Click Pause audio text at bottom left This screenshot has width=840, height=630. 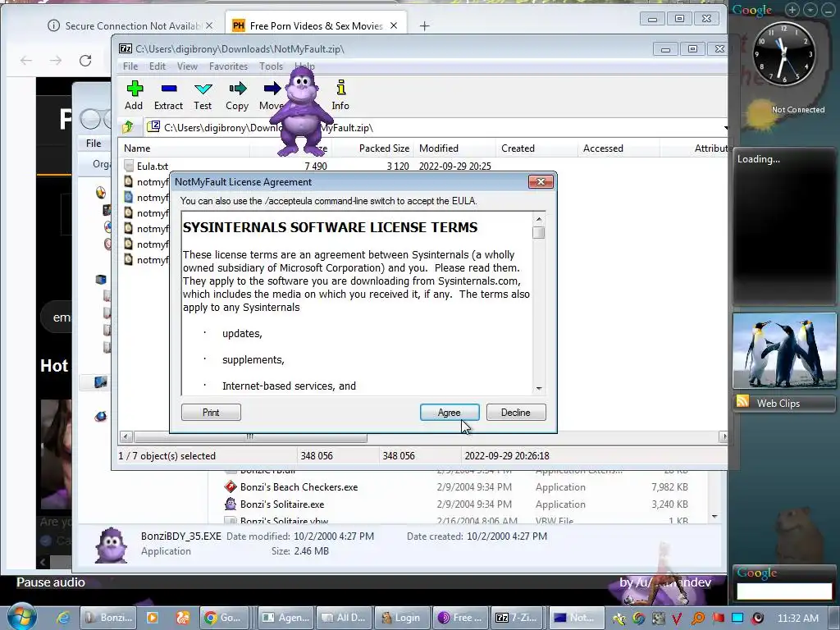tap(51, 582)
